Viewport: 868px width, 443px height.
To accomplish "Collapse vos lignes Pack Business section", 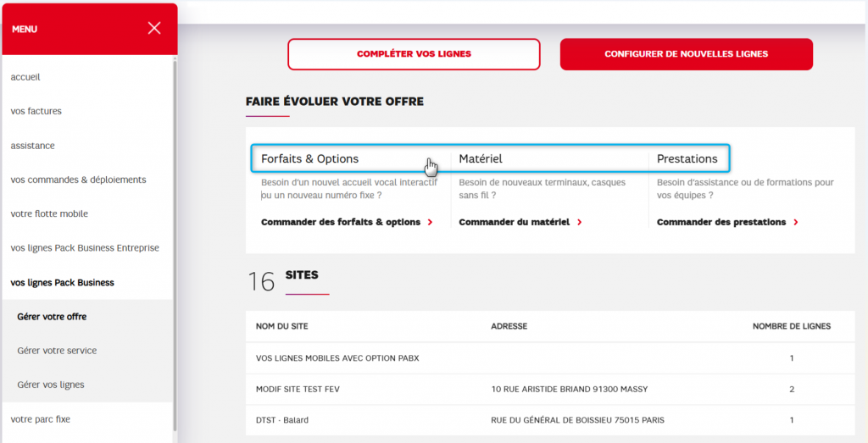I will point(62,282).
